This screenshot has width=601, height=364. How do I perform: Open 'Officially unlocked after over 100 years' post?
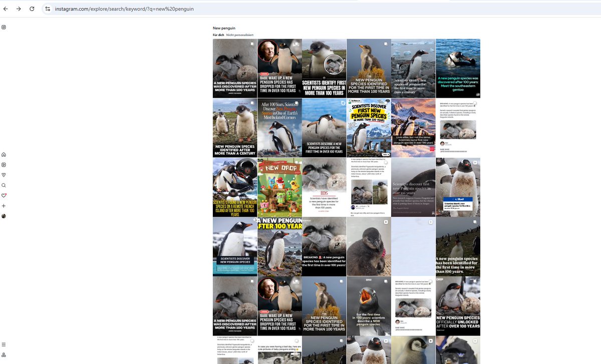coord(458,306)
